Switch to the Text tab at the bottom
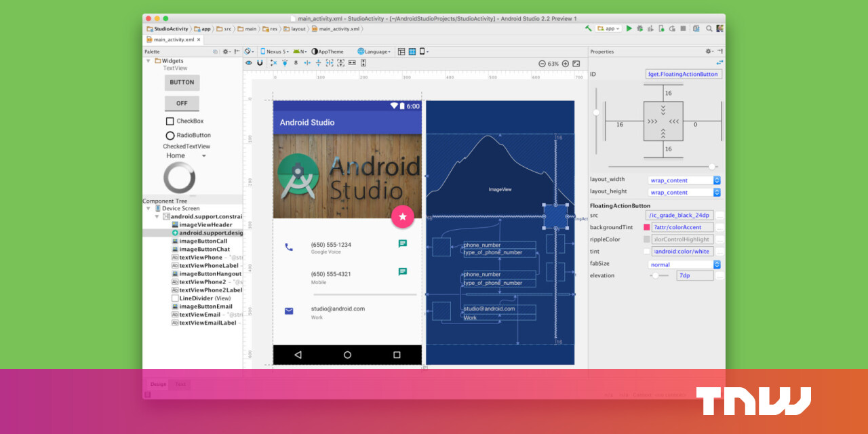Viewport: 868px width, 434px height. [x=180, y=384]
